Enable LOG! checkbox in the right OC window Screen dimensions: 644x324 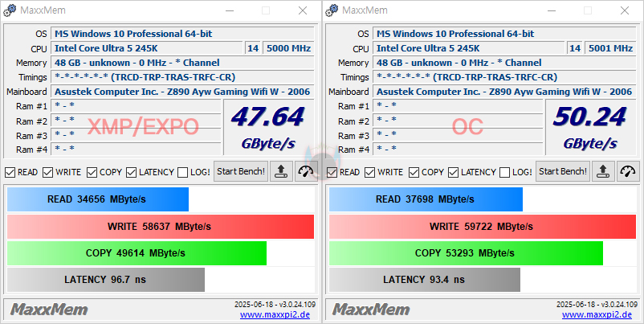point(505,172)
